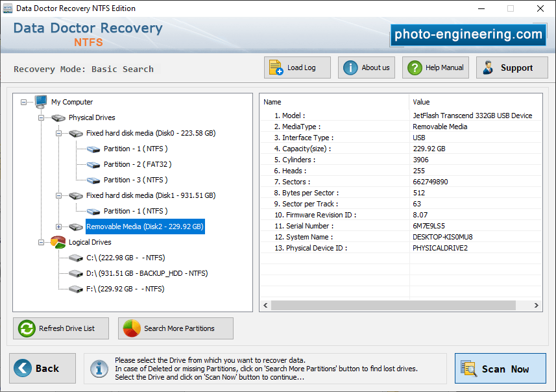
Task: Click the System Name value DESKTOP-KIS0MU8
Action: (x=442, y=237)
